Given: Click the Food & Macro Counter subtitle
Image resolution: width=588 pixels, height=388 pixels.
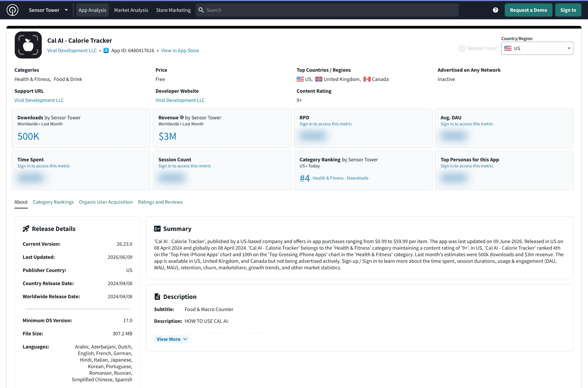Looking at the screenshot, I should 209,309.
